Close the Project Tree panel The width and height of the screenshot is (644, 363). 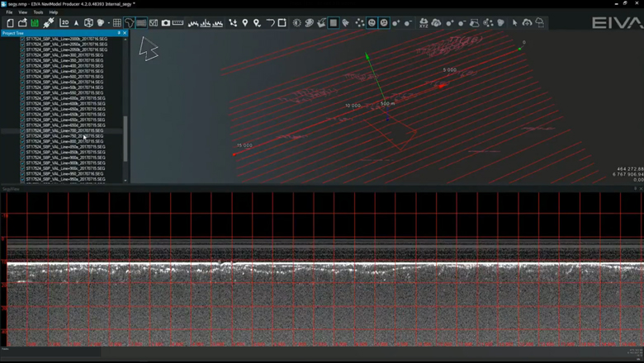(x=125, y=33)
